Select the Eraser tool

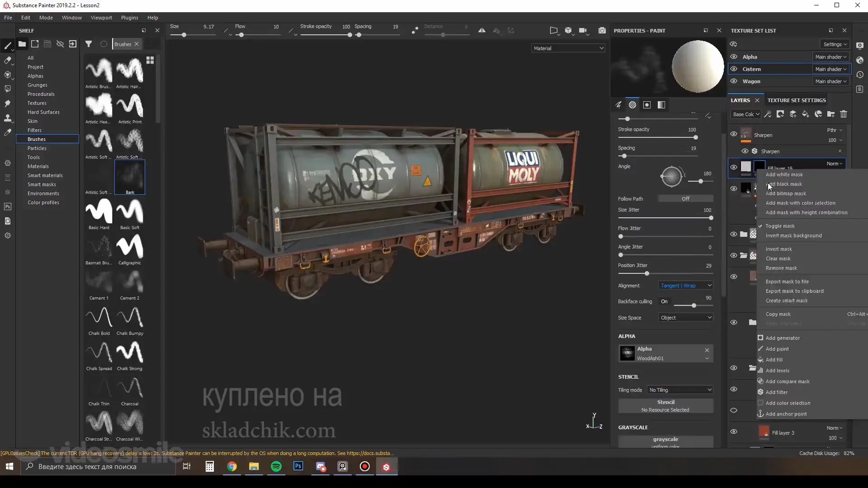coord(8,59)
